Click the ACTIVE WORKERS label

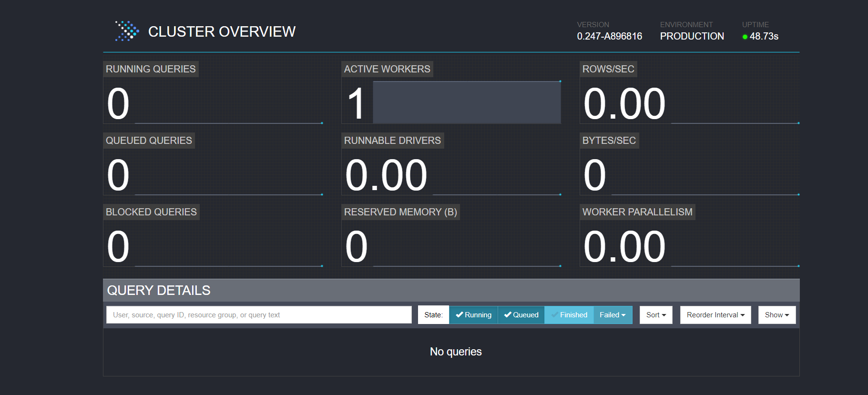tap(387, 69)
